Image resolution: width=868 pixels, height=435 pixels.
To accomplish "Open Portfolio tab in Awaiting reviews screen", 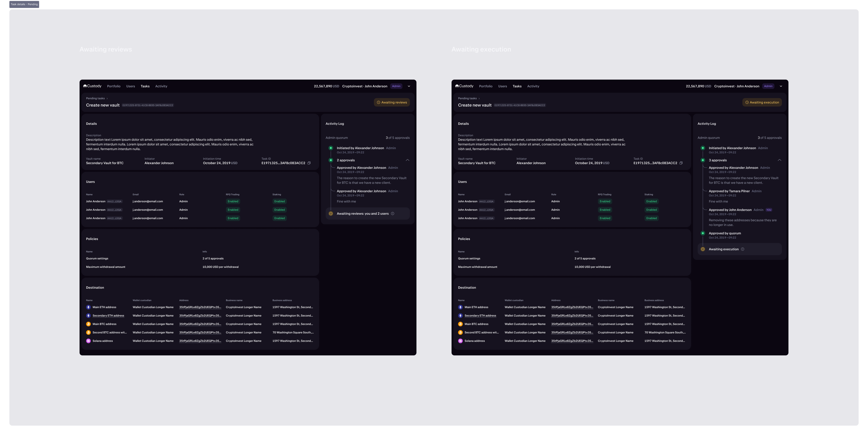I will pyautogui.click(x=113, y=86).
